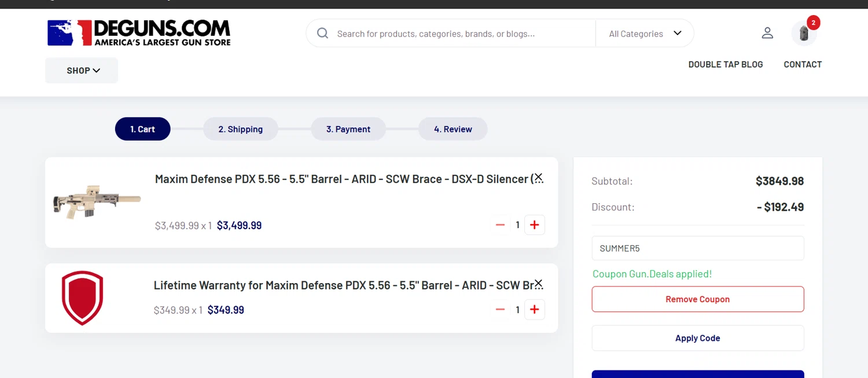Screen dimensions: 868x378
Task: Remove Lifetime Warranty item with X
Action: (538, 284)
